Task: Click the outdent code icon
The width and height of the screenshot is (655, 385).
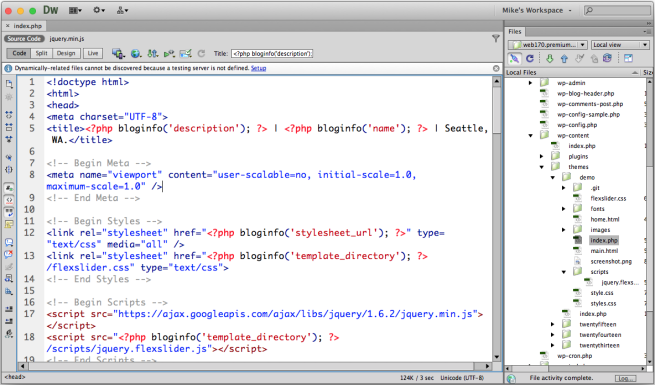Action: tap(9, 321)
